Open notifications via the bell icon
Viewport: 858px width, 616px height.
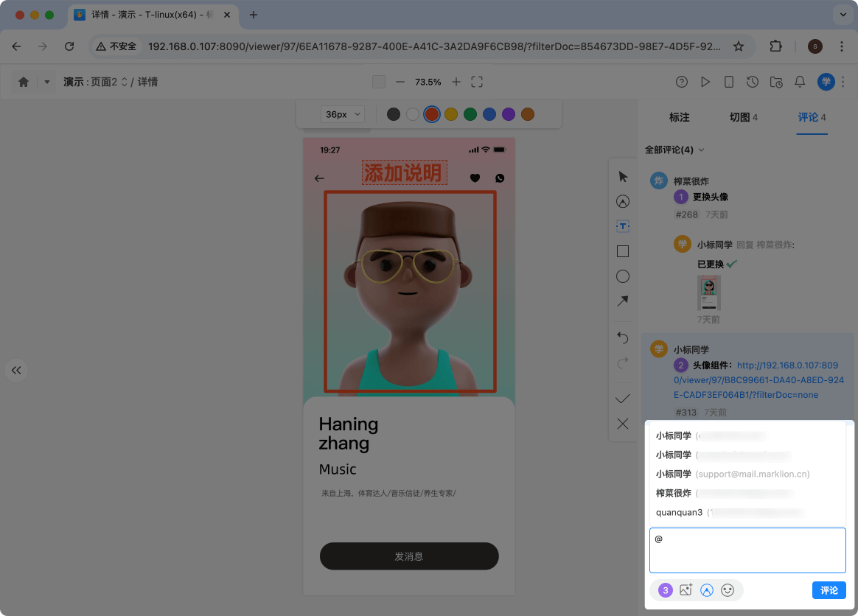(800, 82)
